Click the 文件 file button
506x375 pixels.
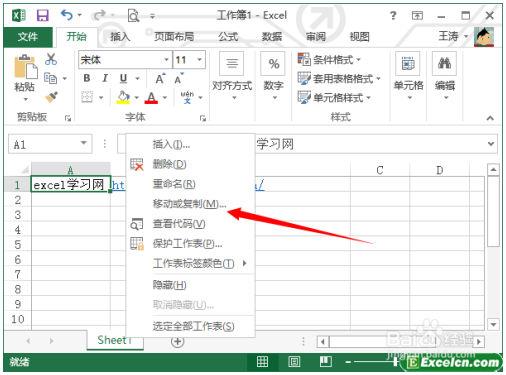28,37
